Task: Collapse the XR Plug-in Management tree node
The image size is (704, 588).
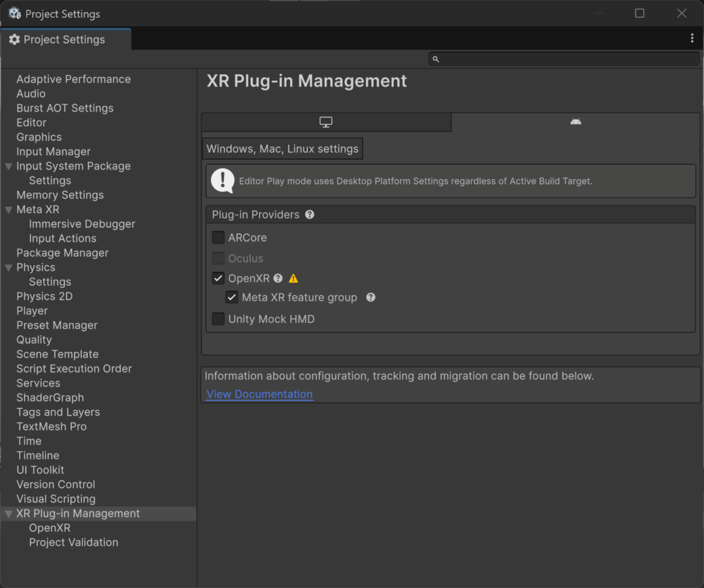Action: click(x=8, y=514)
